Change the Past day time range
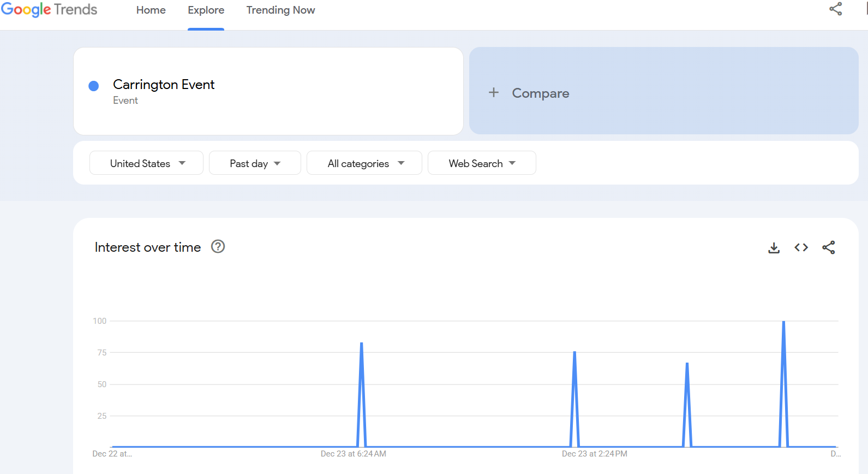 (255, 163)
